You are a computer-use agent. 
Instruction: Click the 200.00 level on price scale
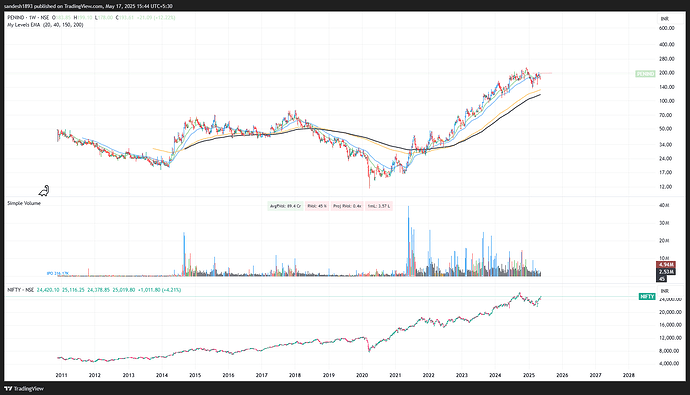coord(667,73)
